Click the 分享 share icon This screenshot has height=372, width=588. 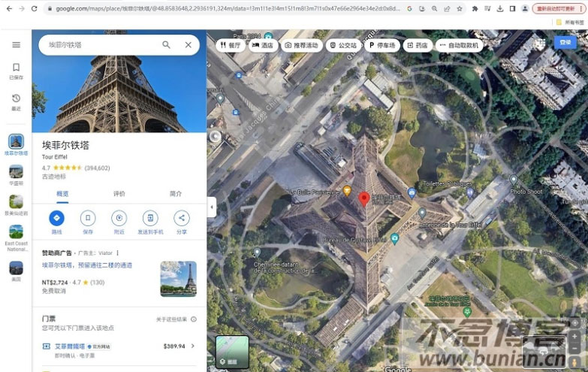pos(182,218)
